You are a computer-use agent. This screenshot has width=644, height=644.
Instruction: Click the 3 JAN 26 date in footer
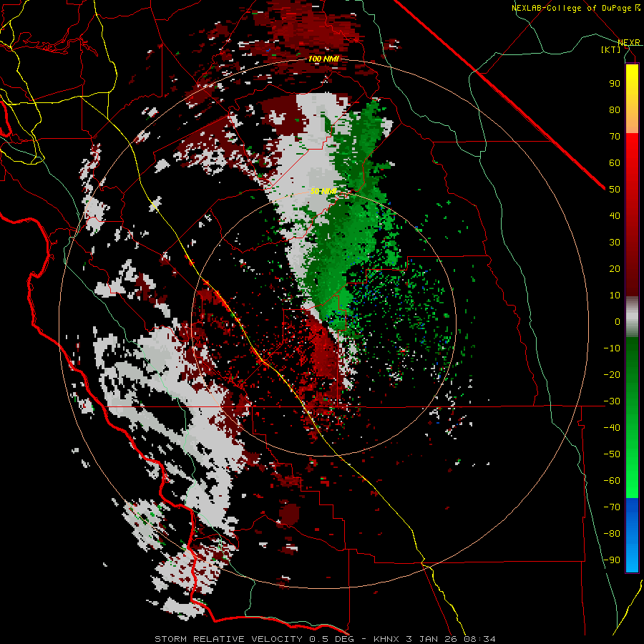432,639
